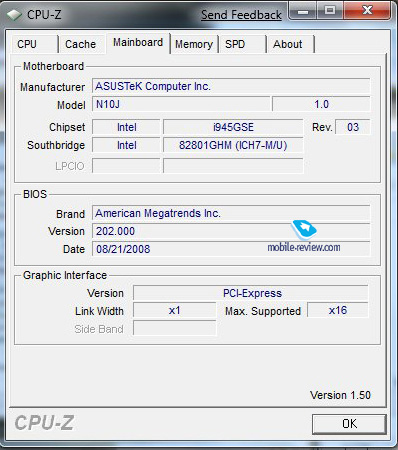Click the Graphic Interface group title
398x450 pixels.
(65, 275)
